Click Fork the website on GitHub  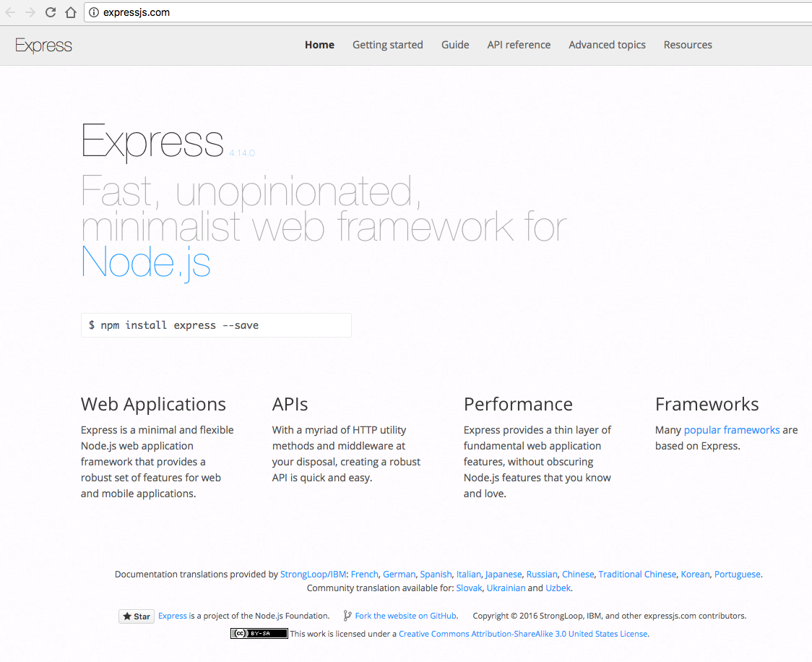tap(405, 616)
